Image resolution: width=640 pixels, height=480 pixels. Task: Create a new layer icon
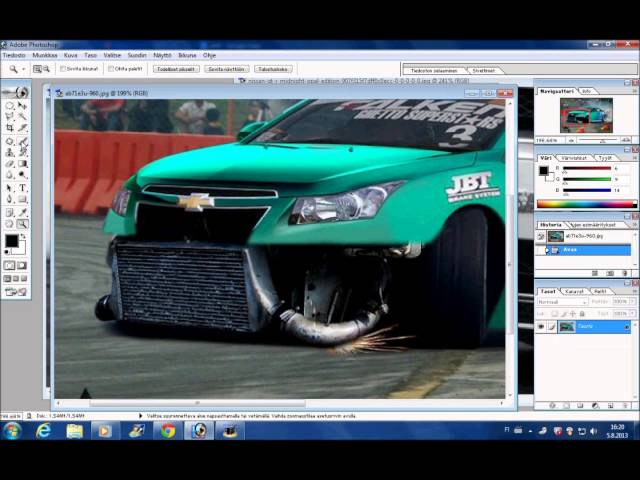point(610,405)
